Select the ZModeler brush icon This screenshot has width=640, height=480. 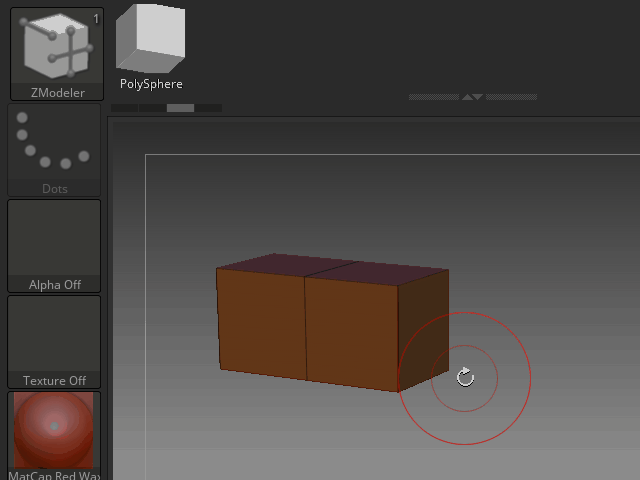pos(56,46)
